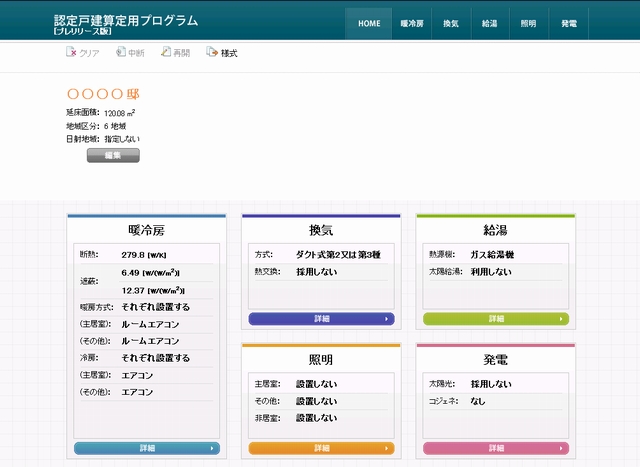This screenshot has width=640, height=467.
Task: Open 詳細 in the blue 暖冷房 card
Action: (x=147, y=448)
